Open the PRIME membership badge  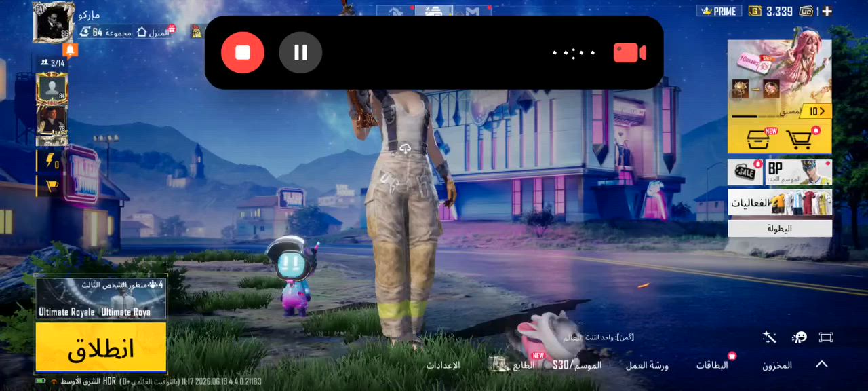[717, 11]
